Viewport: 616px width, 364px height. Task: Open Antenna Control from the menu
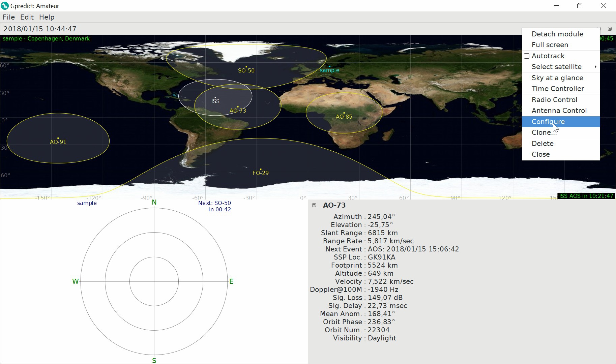pos(561,111)
